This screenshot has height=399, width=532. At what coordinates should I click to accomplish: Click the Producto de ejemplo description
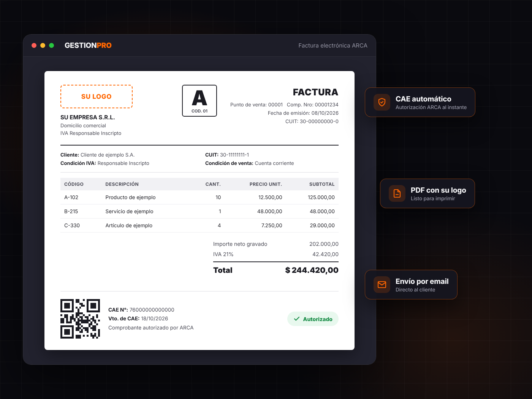130,198
